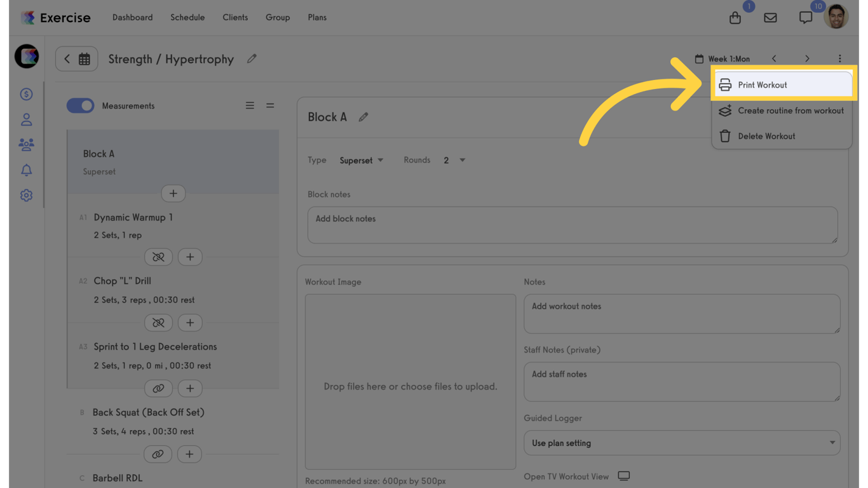Click the calendar icon beside Week 1:Mon
868x488 pixels.
click(699, 58)
